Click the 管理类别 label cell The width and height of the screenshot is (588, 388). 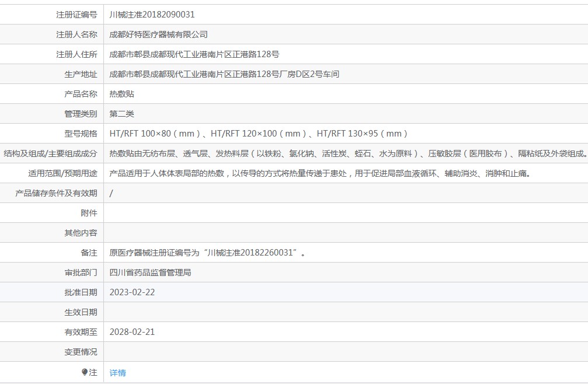(52, 114)
